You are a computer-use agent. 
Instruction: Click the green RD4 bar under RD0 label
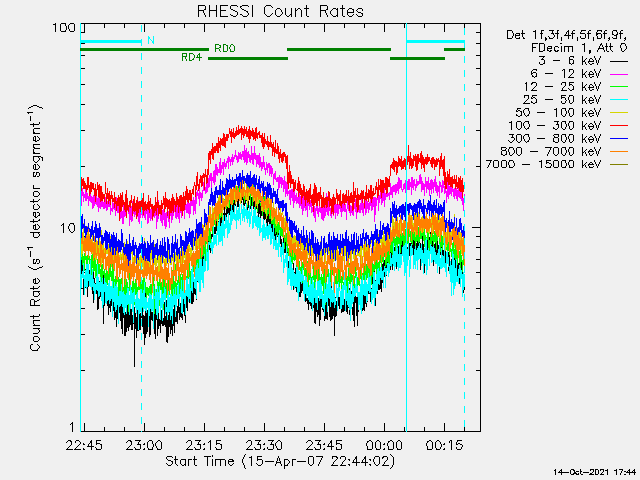[x=248, y=58]
